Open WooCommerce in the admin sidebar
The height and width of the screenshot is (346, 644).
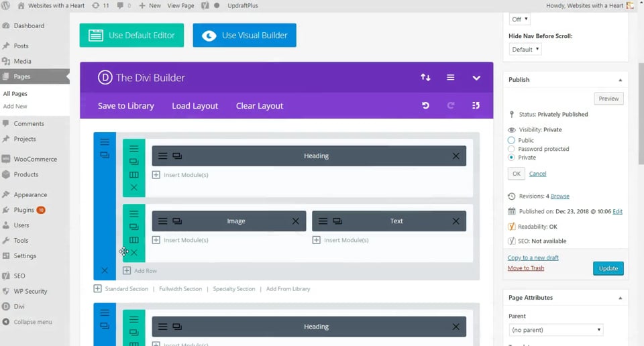tap(34, 159)
